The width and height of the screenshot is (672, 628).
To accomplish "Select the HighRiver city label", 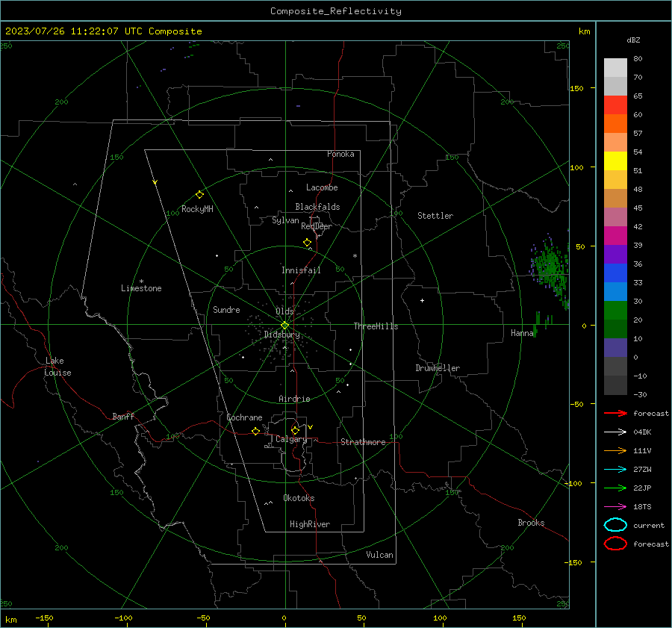I will [x=310, y=524].
